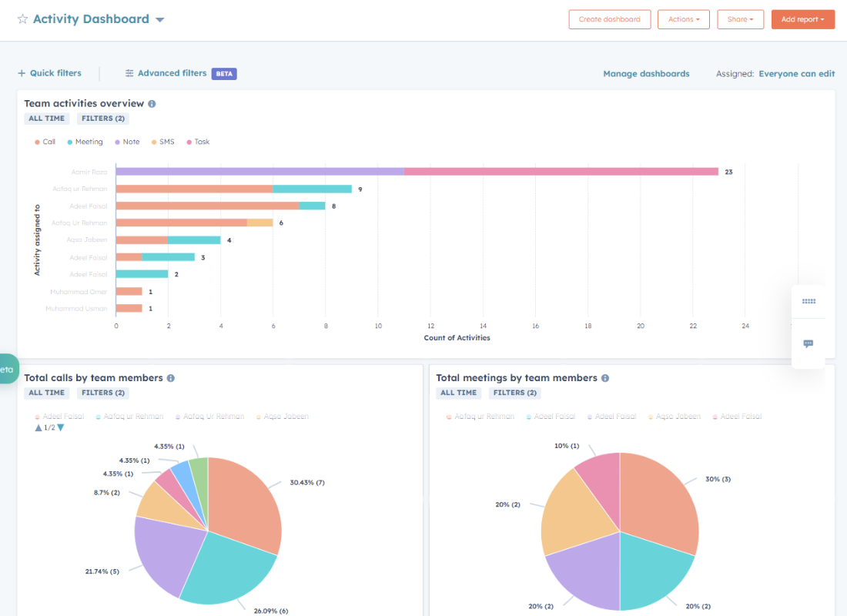Open the Actions dropdown
This screenshot has width=847, height=616.
point(683,18)
